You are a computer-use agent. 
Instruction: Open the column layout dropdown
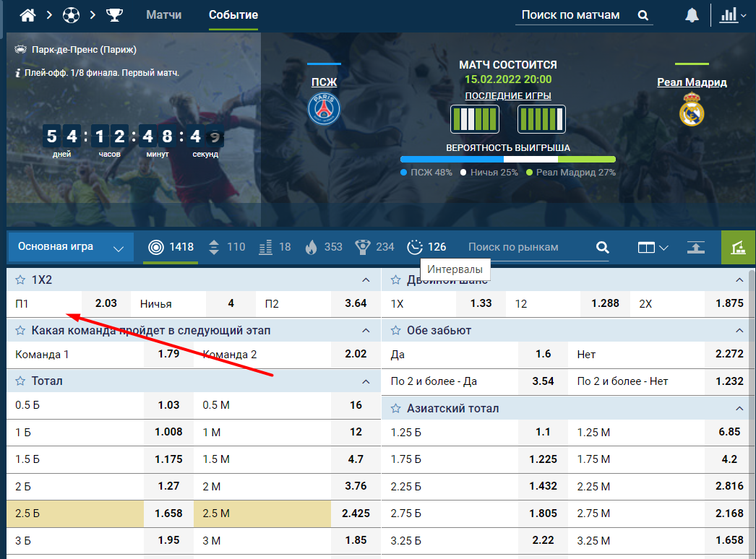[x=653, y=248]
